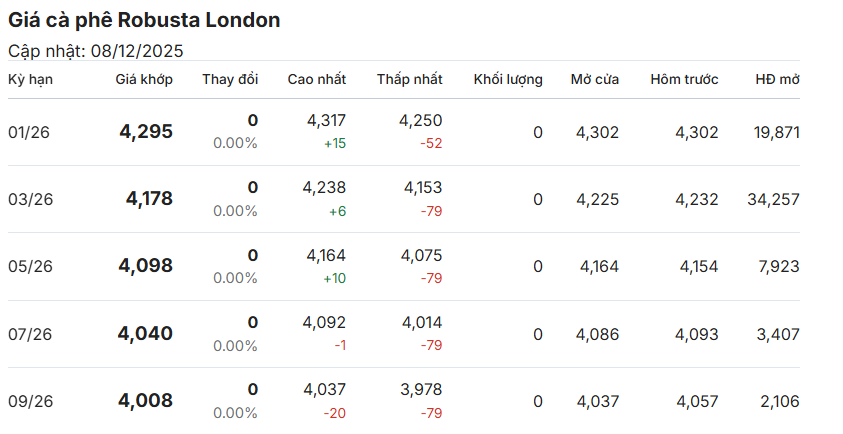Select the "Thấp nhất" column header
843x434 pixels.
pyautogui.click(x=410, y=79)
